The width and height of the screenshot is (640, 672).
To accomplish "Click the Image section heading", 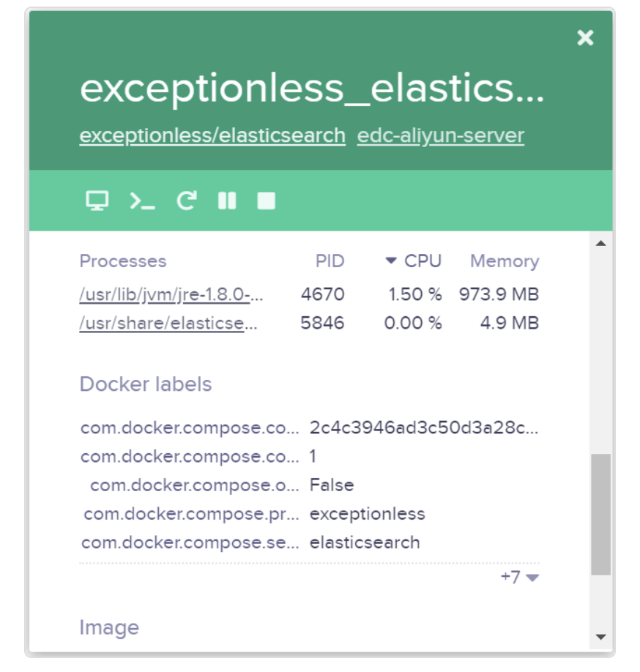I will [x=109, y=627].
